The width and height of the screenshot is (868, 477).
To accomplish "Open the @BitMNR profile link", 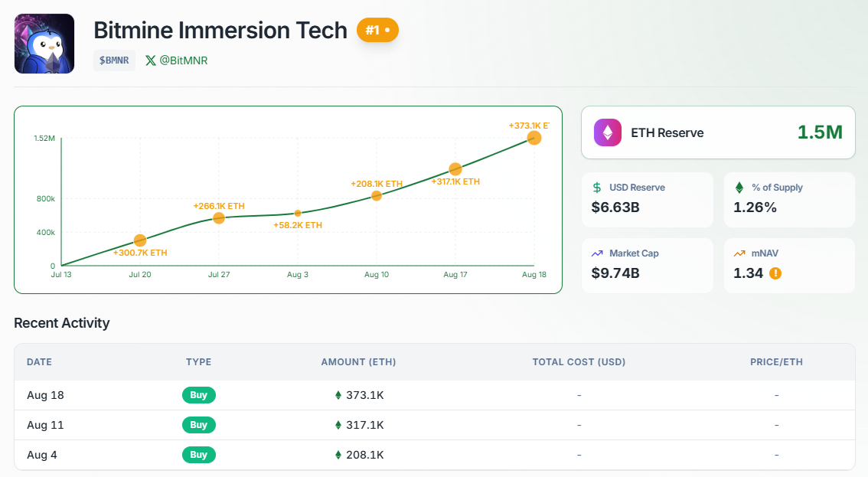I will click(x=183, y=60).
